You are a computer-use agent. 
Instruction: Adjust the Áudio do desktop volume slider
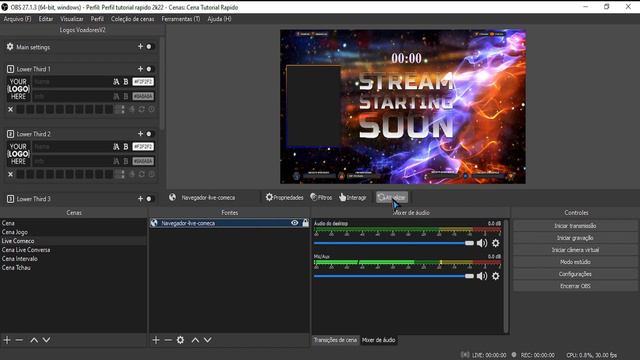[x=393, y=243]
